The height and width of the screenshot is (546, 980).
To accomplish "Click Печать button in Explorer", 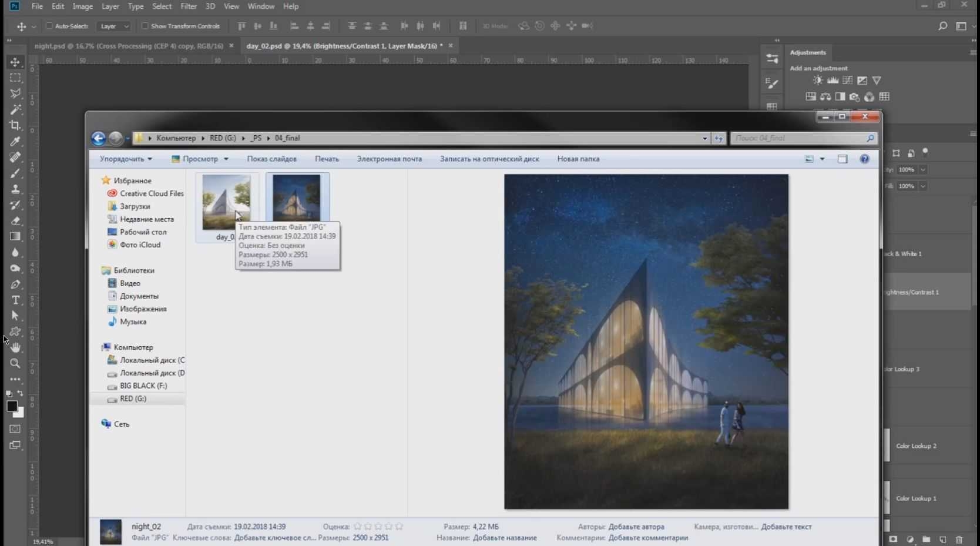I will click(327, 159).
